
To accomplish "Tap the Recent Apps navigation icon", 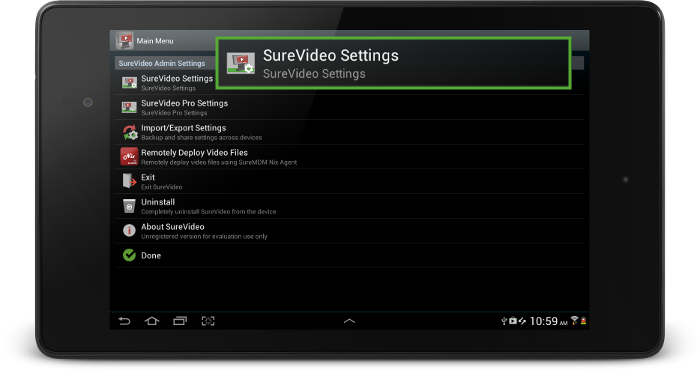I will tap(179, 321).
